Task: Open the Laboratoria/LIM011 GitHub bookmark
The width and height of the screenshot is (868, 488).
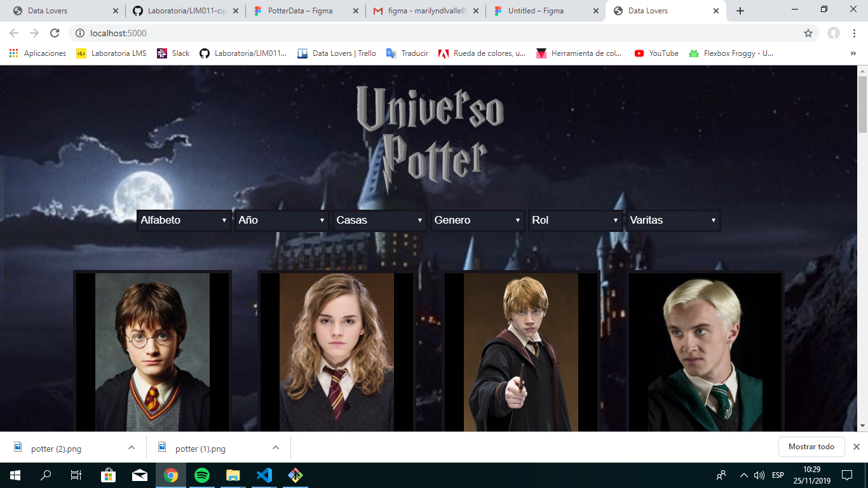Action: 243,53
